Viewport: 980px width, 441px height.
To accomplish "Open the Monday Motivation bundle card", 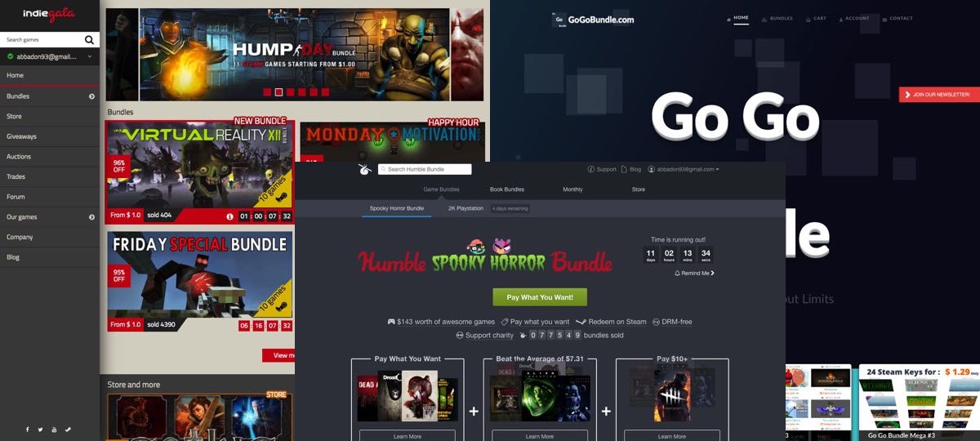I will pyautogui.click(x=392, y=141).
